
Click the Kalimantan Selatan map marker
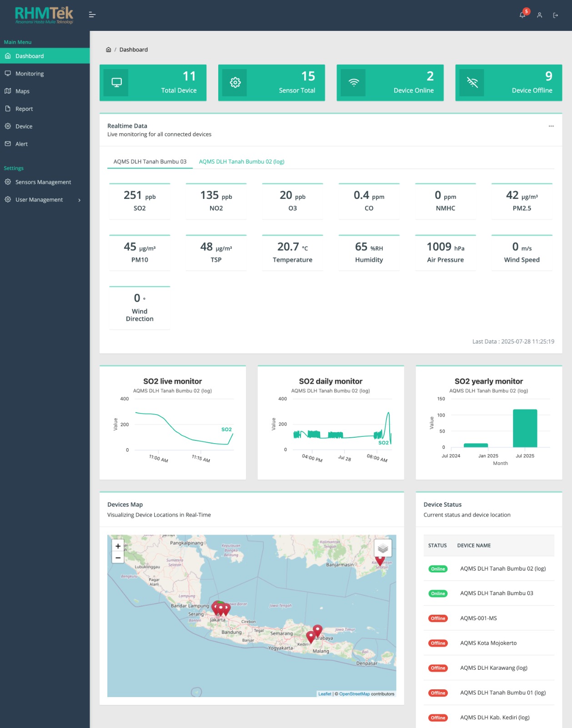pyautogui.click(x=380, y=561)
